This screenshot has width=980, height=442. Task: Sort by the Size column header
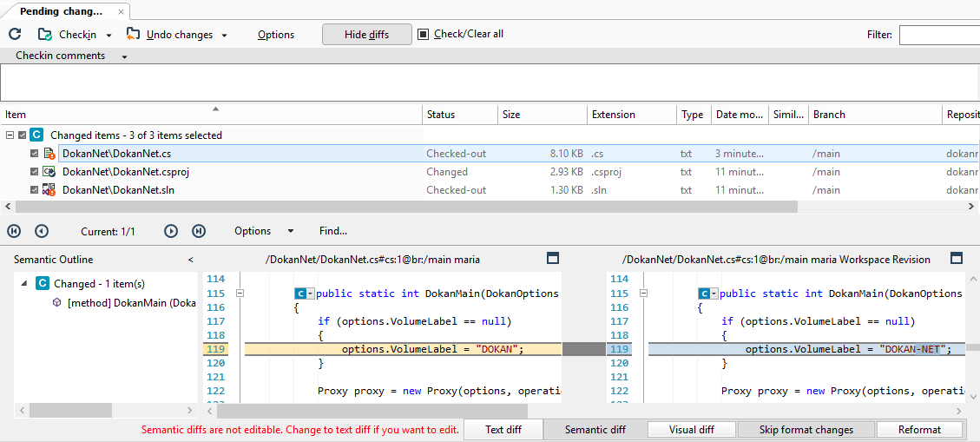tap(542, 115)
